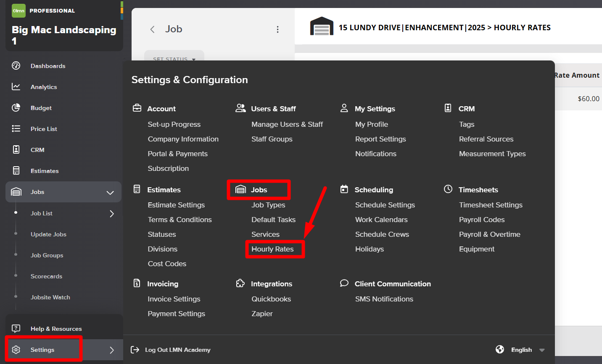Click the Integrations puzzle icon
This screenshot has width=602, height=364.
(x=240, y=283)
